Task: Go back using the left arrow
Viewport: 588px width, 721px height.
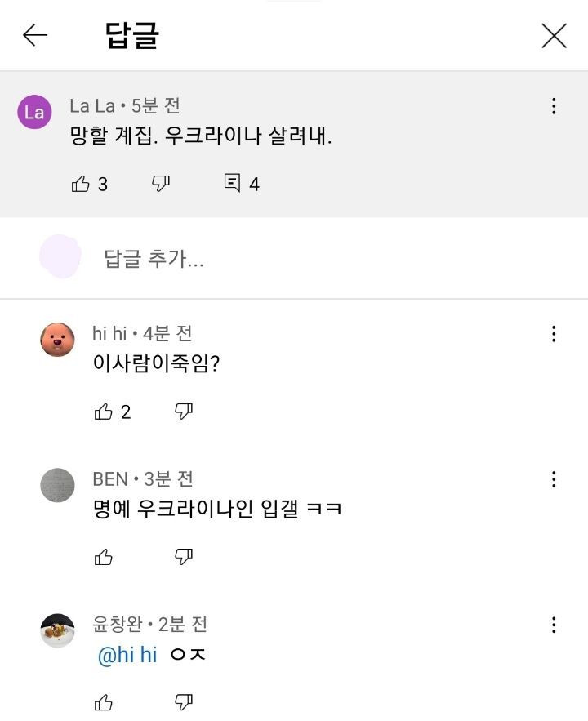Action: (35, 35)
